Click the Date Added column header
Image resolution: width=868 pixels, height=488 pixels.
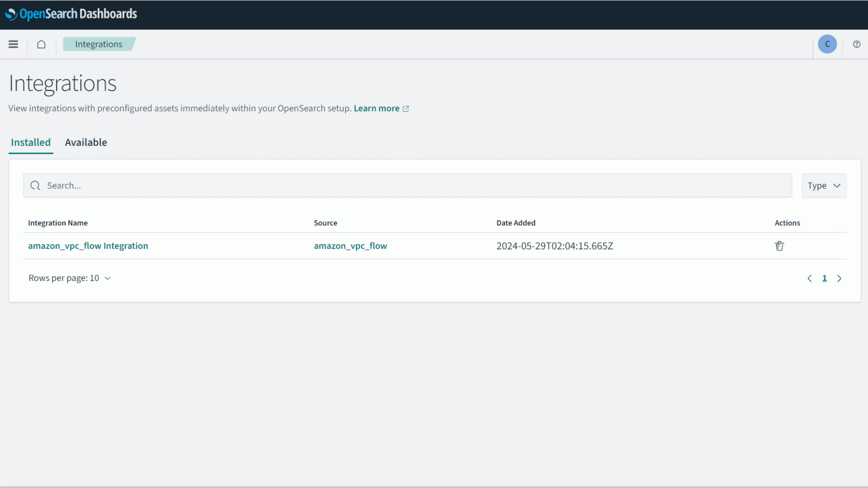coord(516,223)
